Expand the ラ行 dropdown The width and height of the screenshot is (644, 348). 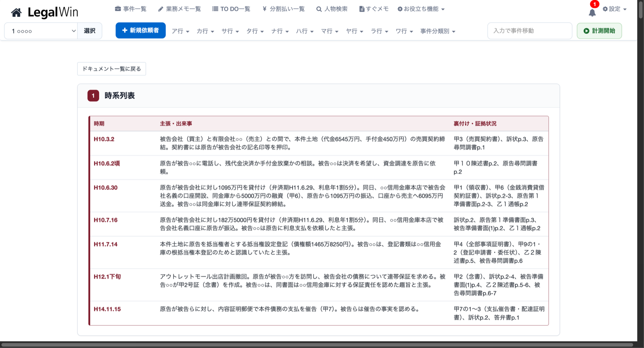[x=380, y=31]
